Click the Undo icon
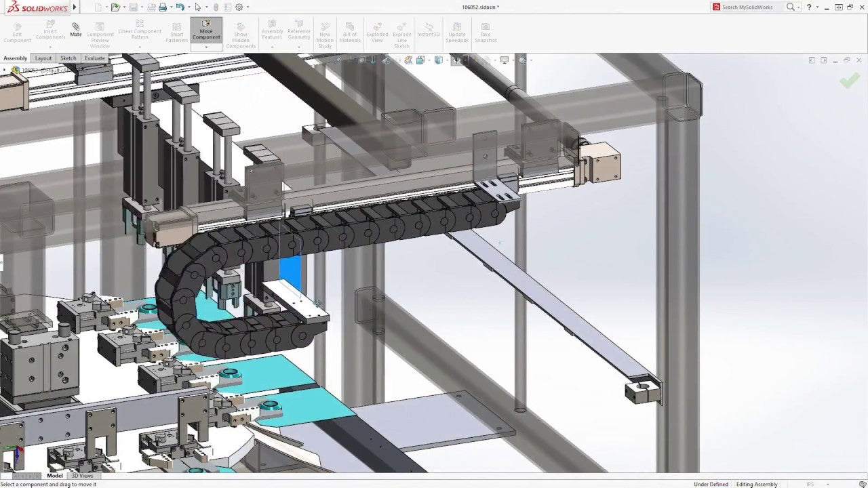 180,7
